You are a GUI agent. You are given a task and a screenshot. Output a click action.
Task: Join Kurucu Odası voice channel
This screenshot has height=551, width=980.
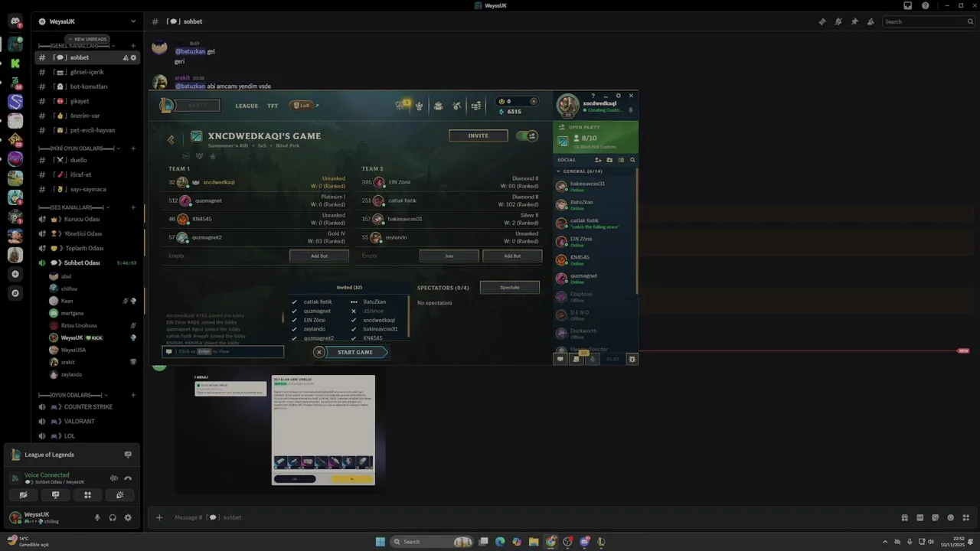87,219
